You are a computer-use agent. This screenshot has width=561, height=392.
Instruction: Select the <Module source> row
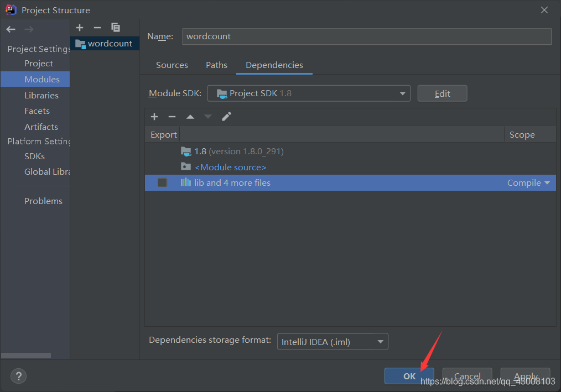pos(350,167)
